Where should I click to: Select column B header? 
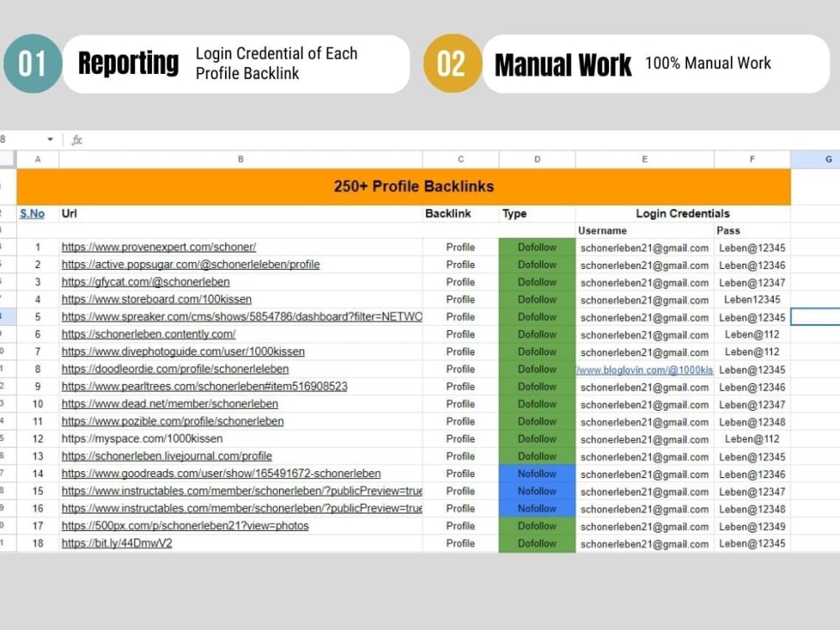point(240,159)
